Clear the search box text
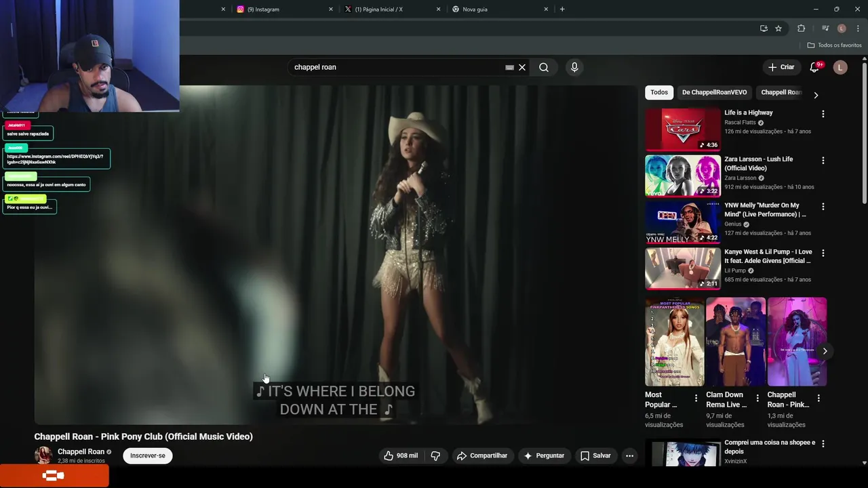 [x=522, y=67]
